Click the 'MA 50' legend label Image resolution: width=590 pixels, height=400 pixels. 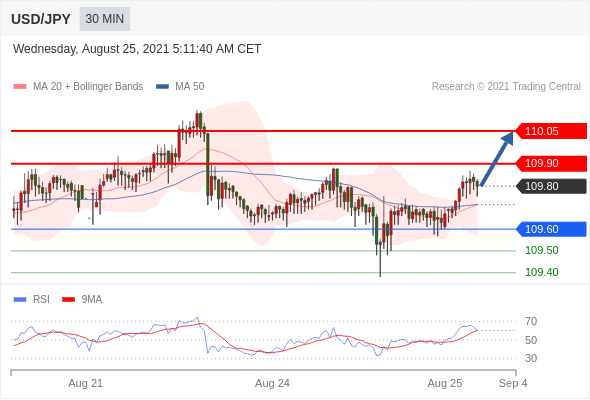(190, 87)
